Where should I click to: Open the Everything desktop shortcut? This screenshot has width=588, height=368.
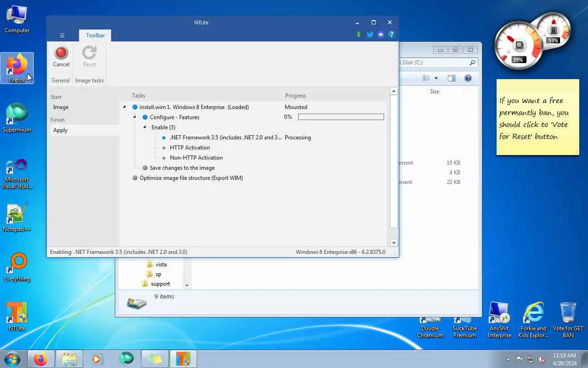point(17,268)
